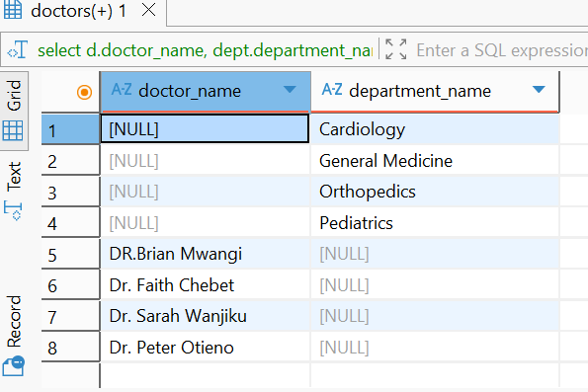Image resolution: width=588 pixels, height=392 pixels.
Task: Click the text view icon under Text
Action: click(14, 210)
